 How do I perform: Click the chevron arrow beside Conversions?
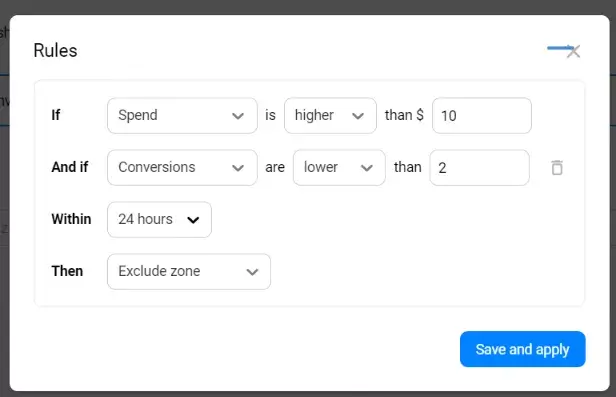(x=238, y=168)
